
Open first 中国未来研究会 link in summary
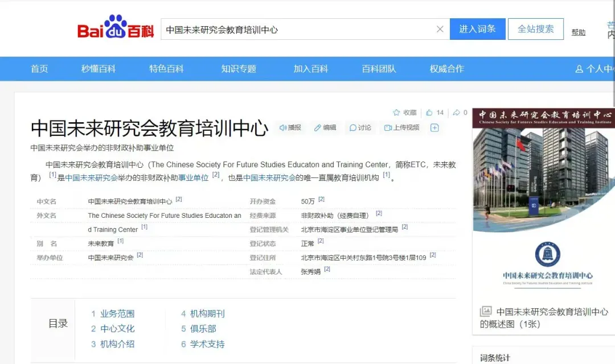click(91, 178)
